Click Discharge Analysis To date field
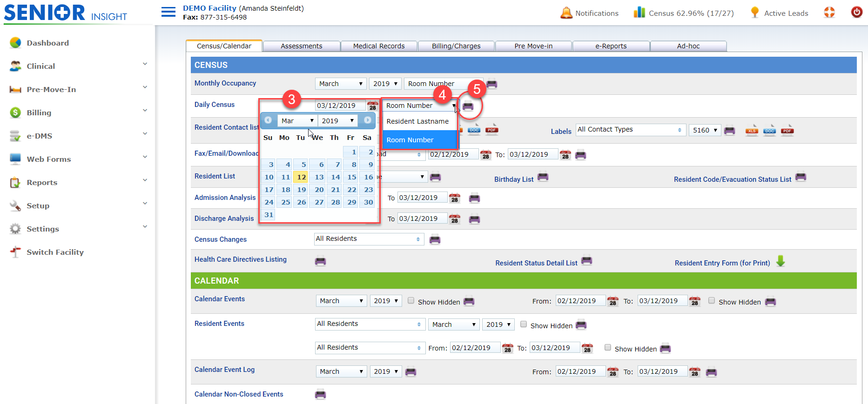 (422, 219)
